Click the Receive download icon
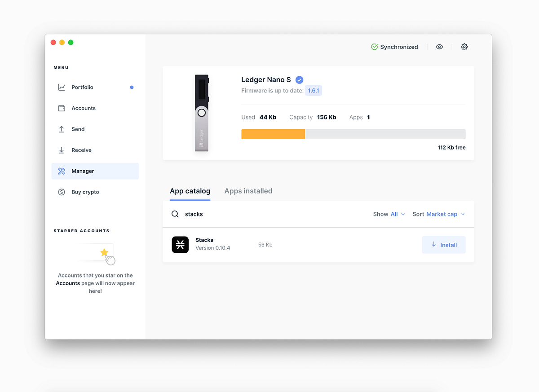 62,150
